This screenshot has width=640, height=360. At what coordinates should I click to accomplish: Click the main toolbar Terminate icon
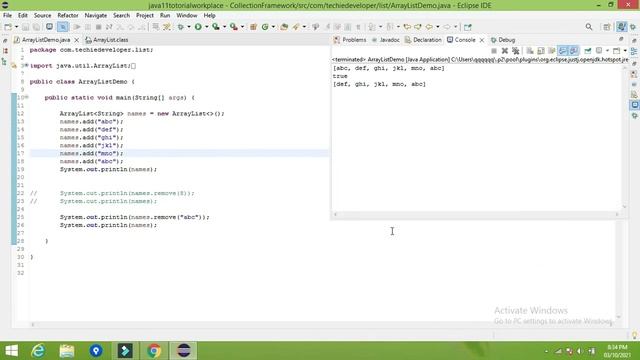coord(98,27)
